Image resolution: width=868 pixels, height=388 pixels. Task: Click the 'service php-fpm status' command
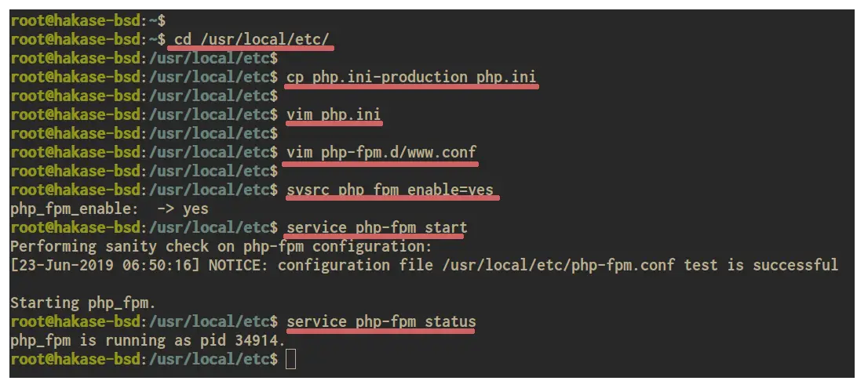click(x=381, y=321)
